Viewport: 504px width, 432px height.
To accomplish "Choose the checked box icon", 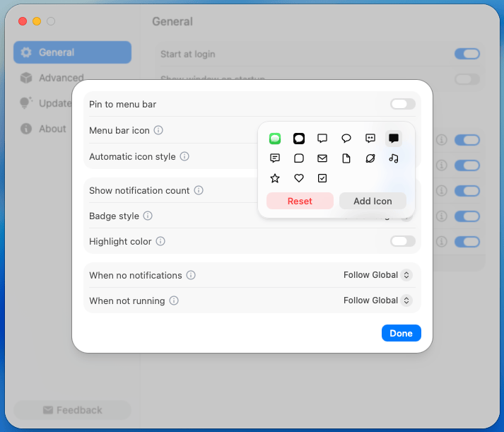I will tap(322, 178).
